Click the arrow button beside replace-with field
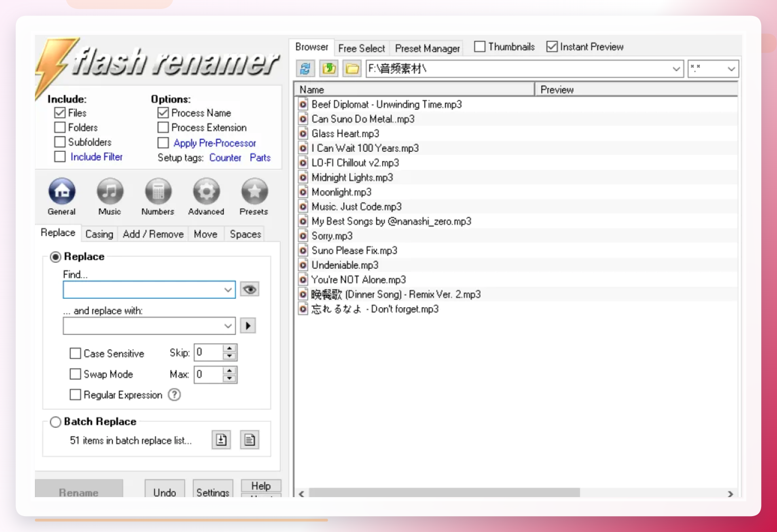The image size is (777, 532). [248, 325]
